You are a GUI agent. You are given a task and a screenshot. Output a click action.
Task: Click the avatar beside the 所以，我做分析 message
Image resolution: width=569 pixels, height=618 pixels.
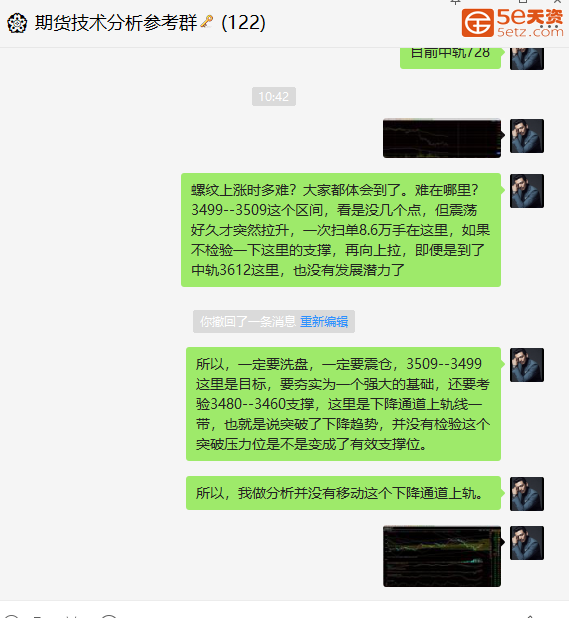[527, 494]
